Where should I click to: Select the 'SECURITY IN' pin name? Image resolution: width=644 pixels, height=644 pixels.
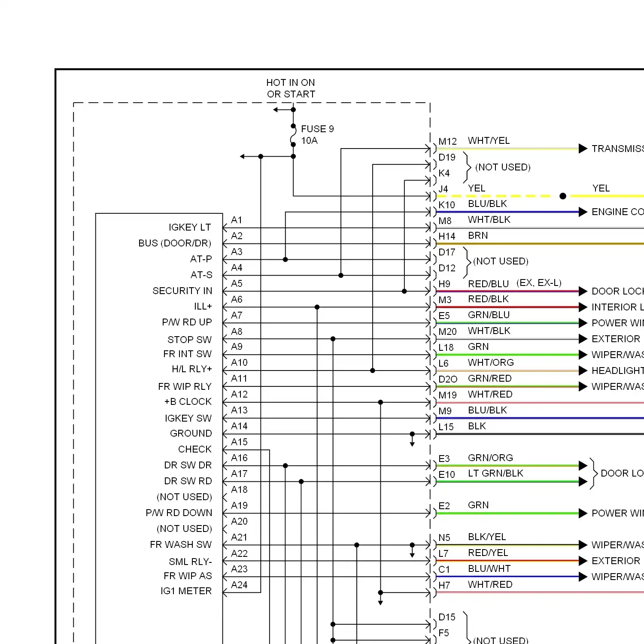pos(182,291)
